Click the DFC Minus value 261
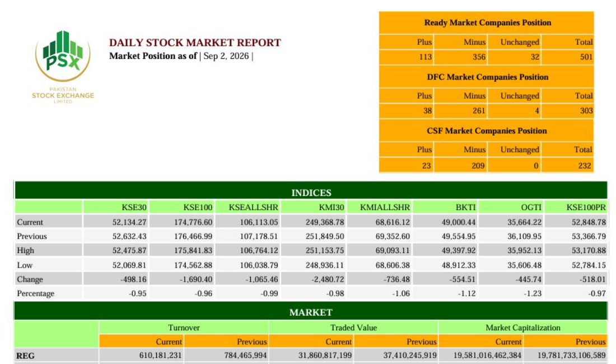Screen dimensions: 616x364 click(x=478, y=111)
